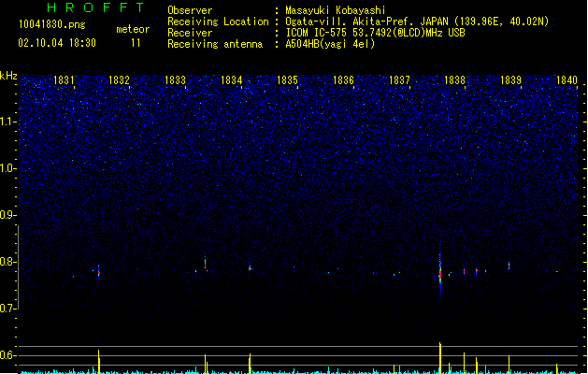Click the Observer field label
This screenshot has height=374, width=588.
(190, 10)
